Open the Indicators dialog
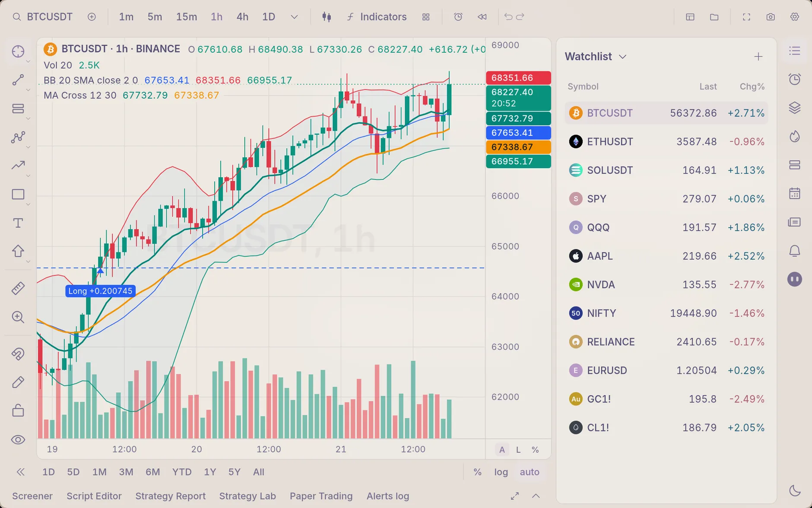 click(377, 17)
